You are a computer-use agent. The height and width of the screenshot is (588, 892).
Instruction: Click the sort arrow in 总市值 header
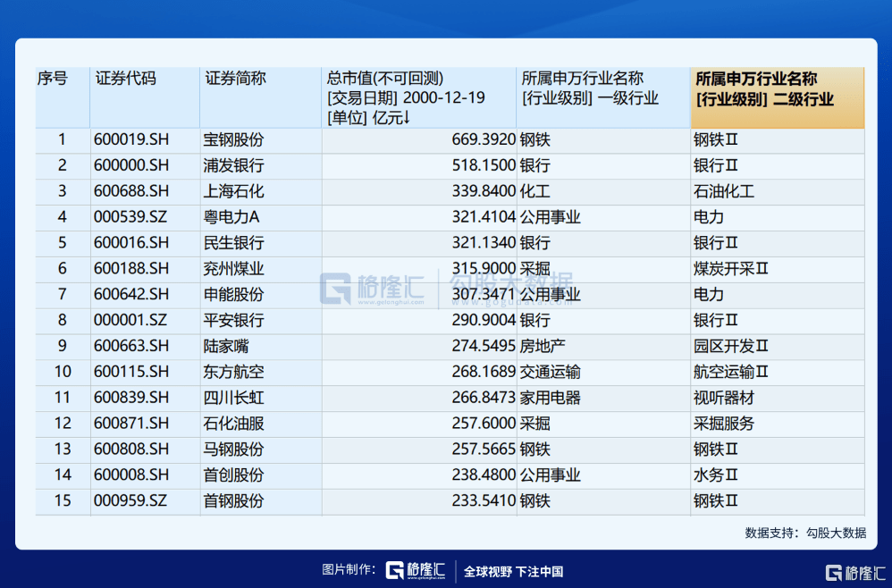407,118
